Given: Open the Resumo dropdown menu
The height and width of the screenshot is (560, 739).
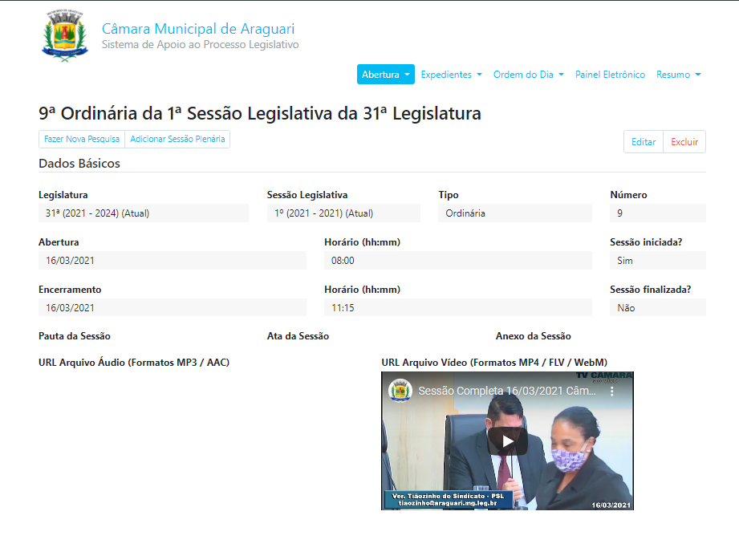Looking at the screenshot, I should (678, 75).
